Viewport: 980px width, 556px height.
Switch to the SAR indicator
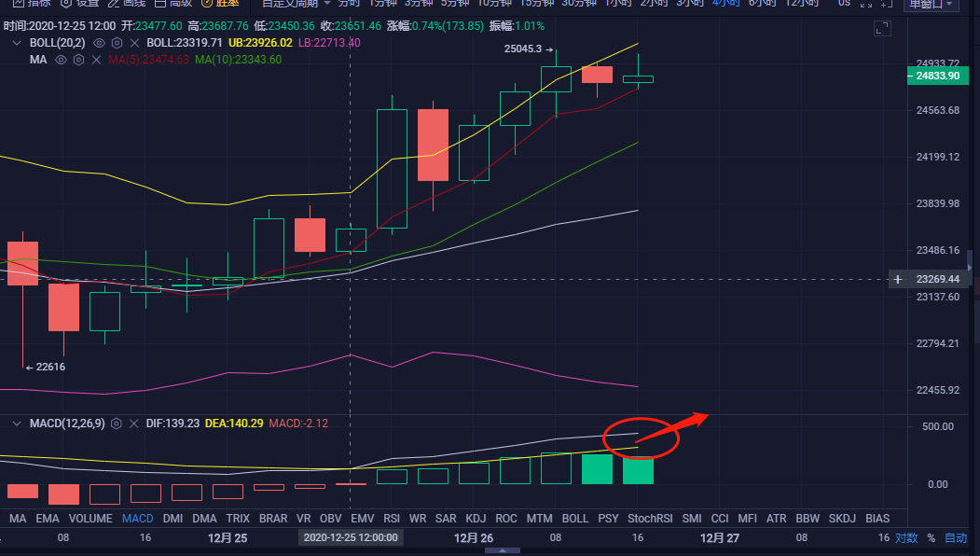click(446, 519)
